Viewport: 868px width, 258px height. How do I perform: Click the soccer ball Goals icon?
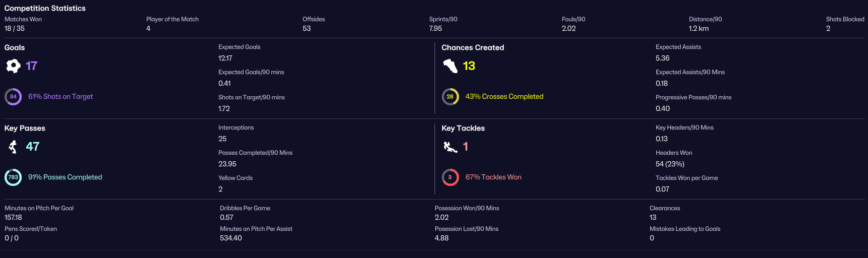(13, 66)
